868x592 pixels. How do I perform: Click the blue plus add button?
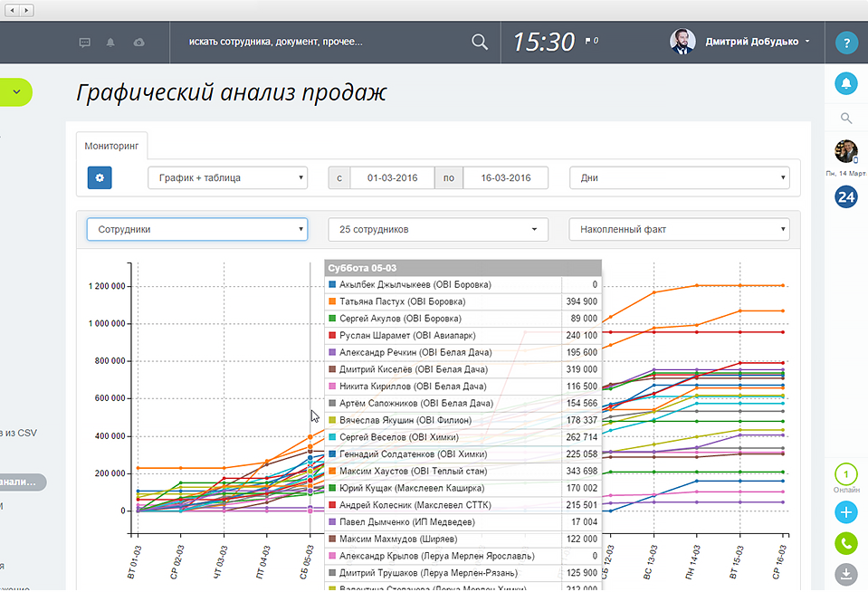tap(846, 512)
